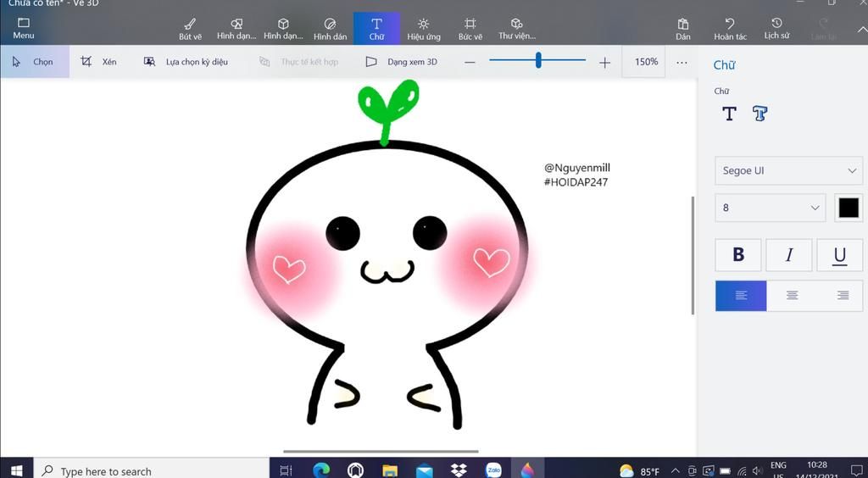Click the canvas vertical scrollbar
This screenshot has height=478, width=868.
pos(693,256)
